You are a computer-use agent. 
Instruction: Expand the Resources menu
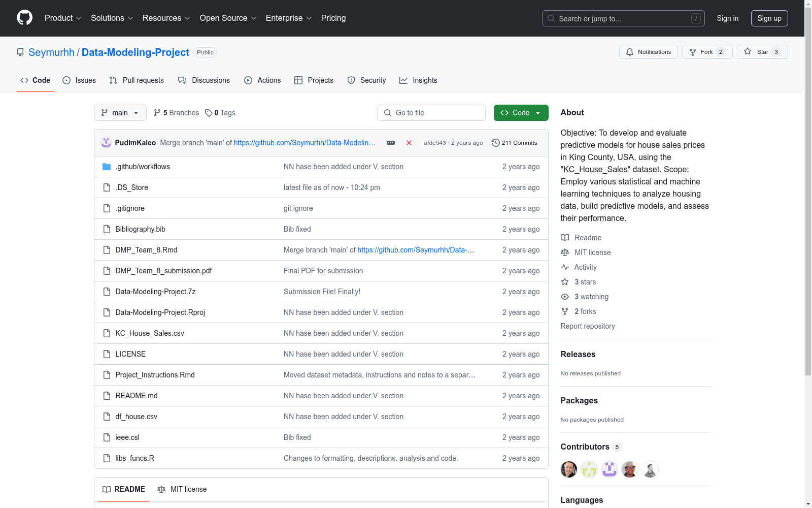click(x=166, y=18)
